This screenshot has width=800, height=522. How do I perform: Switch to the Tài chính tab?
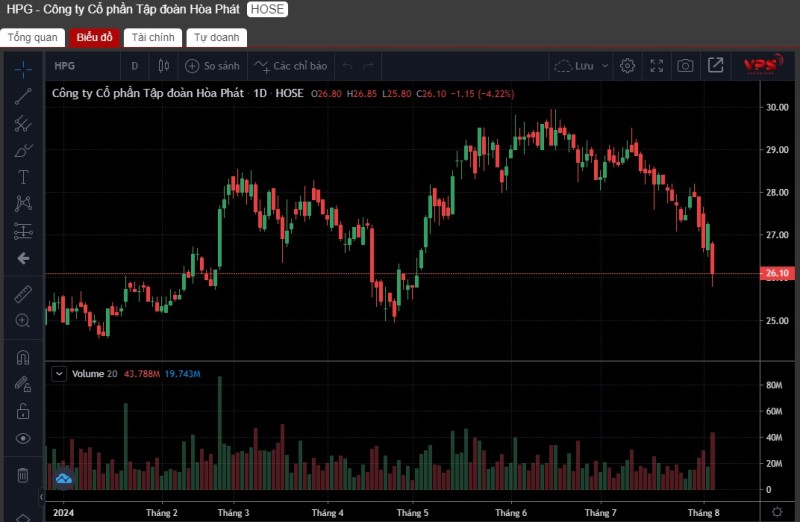(153, 37)
